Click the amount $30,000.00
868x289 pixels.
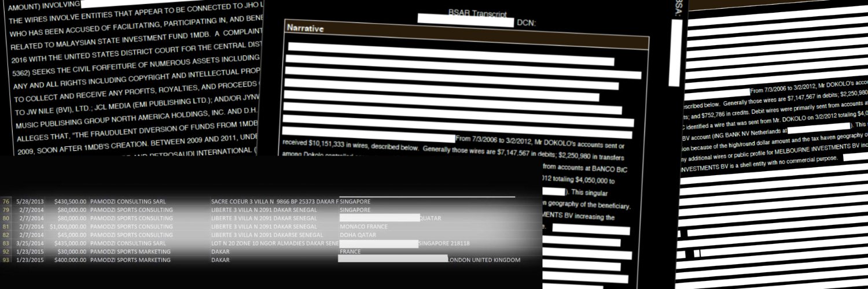71,251
